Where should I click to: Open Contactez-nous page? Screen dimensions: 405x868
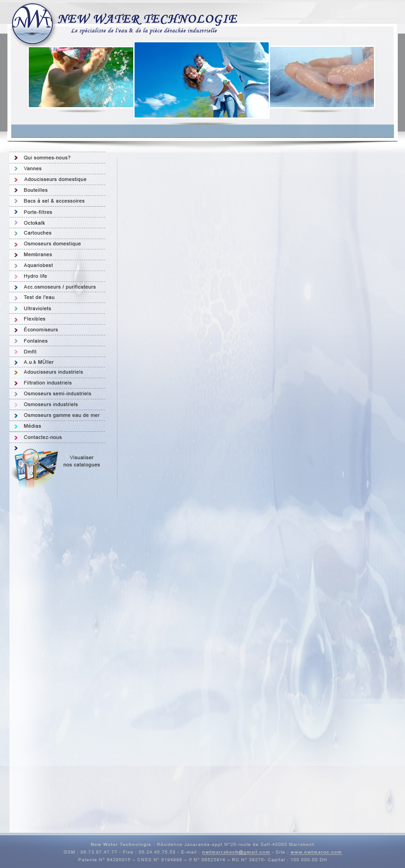coord(43,437)
